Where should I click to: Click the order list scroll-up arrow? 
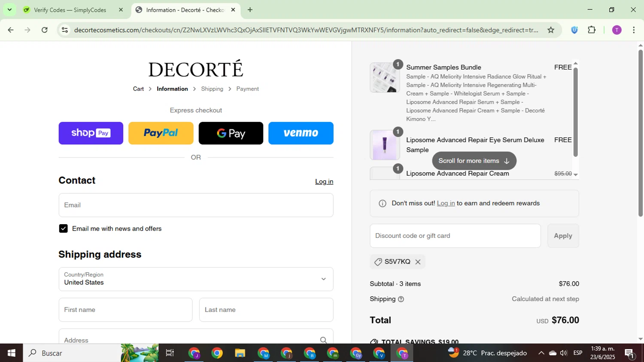point(576,64)
